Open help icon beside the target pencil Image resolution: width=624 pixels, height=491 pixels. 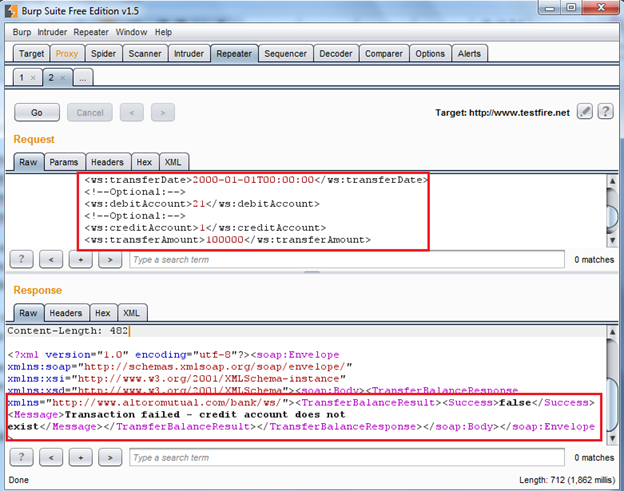pyautogui.click(x=605, y=112)
